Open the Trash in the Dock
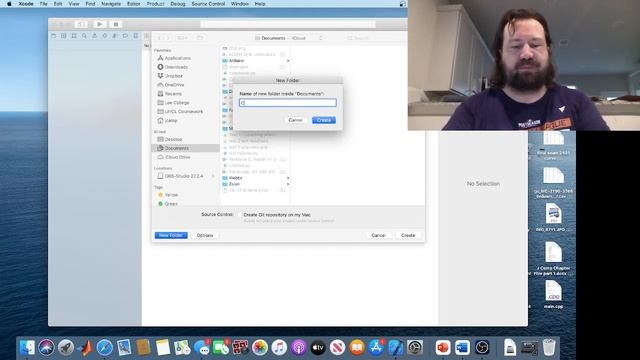The height and width of the screenshot is (360, 640). click(x=549, y=348)
